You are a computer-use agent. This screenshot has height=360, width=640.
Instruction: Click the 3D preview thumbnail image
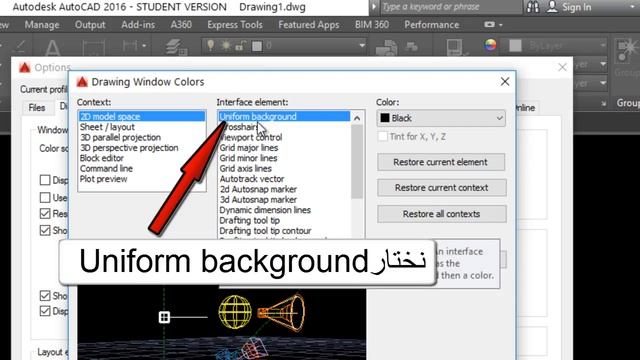(222, 323)
